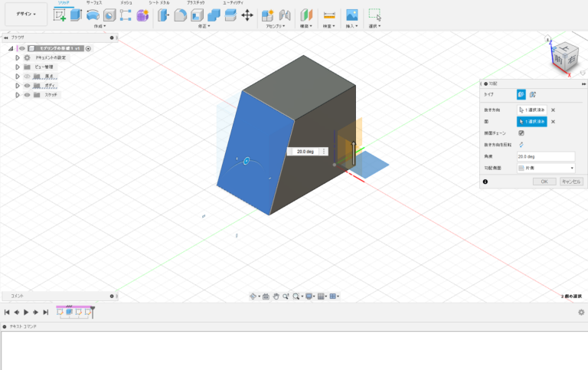Click the Move/Copy arrows icon

point(247,15)
